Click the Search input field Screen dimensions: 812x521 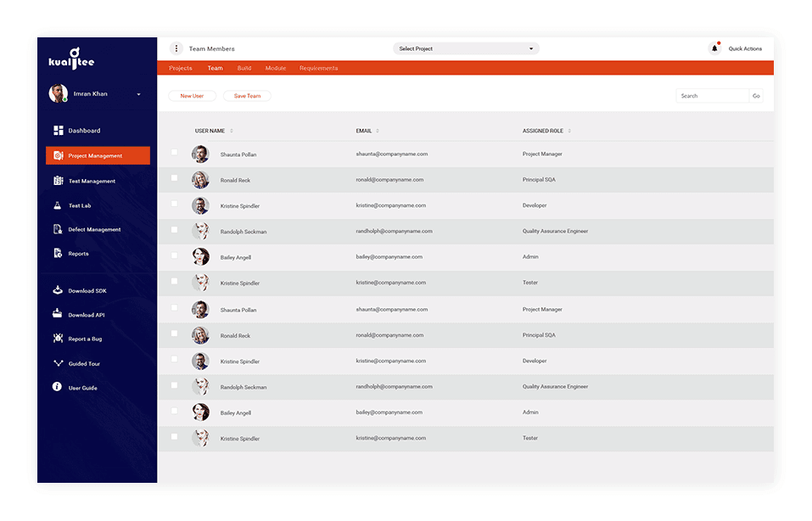pos(713,96)
